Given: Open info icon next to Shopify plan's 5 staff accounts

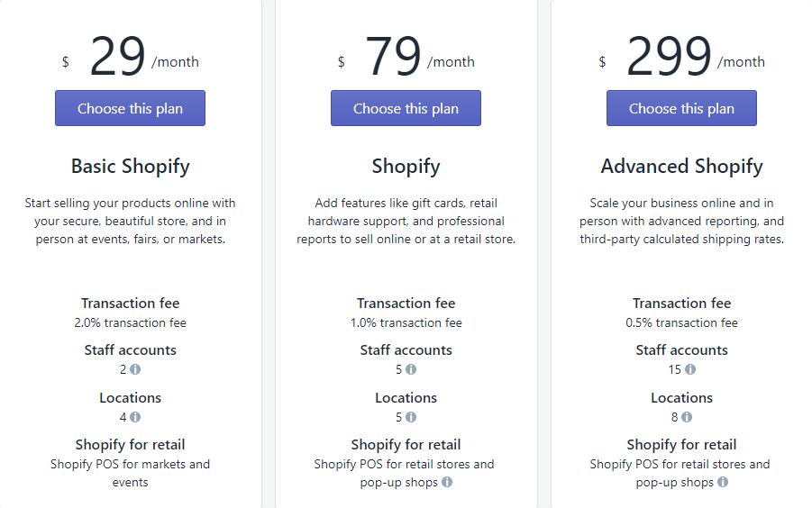Looking at the screenshot, I should point(411,369).
